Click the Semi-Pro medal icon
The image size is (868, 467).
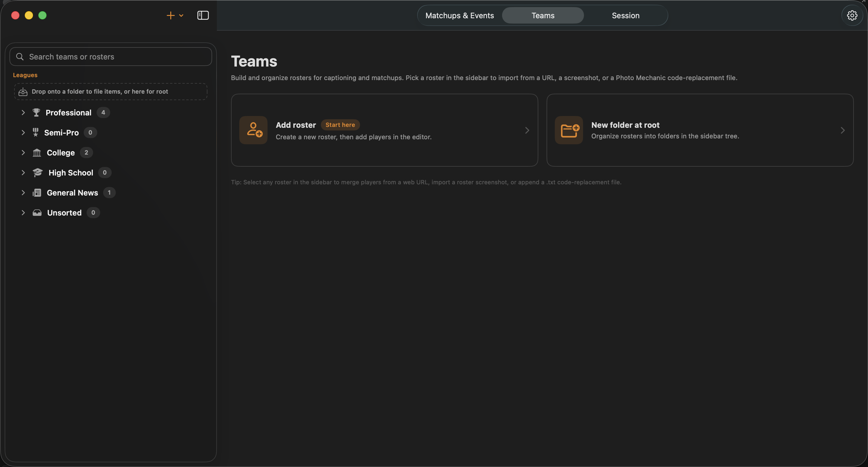point(35,132)
